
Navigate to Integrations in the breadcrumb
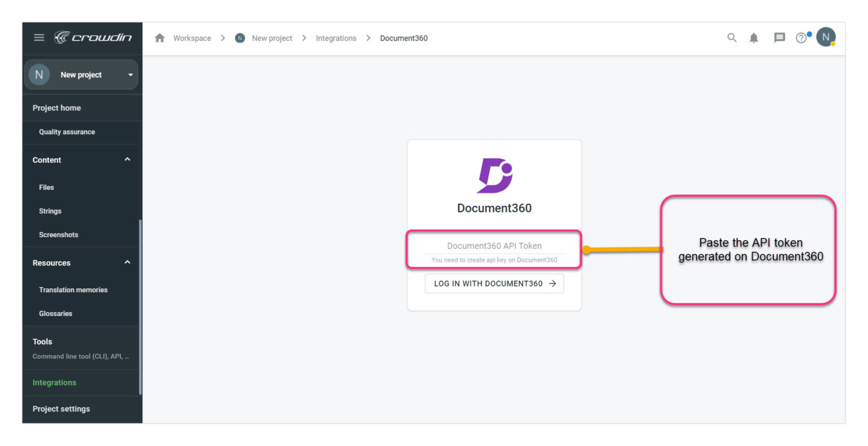tap(336, 38)
